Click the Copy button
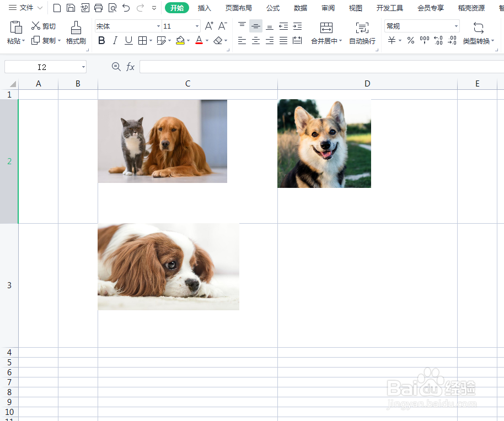 tap(43, 40)
